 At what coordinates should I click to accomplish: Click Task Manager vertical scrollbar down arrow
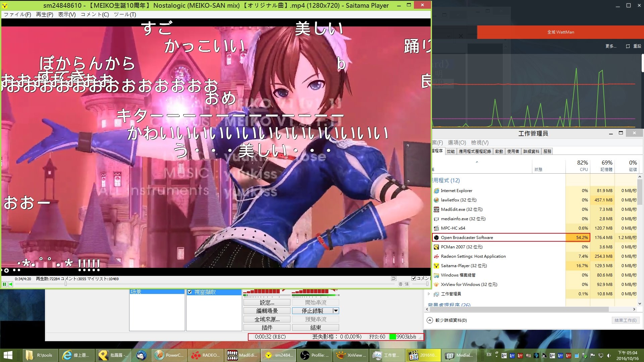(x=640, y=303)
